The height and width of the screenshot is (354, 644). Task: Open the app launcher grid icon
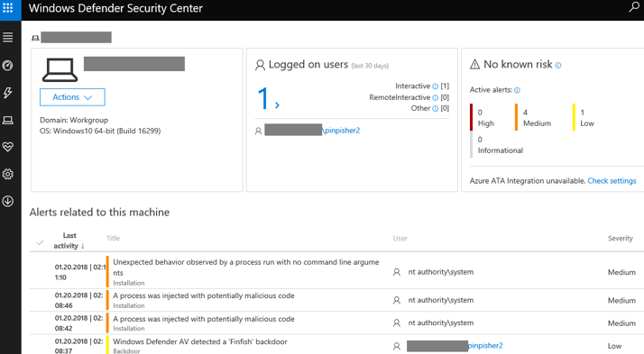pos(8,8)
